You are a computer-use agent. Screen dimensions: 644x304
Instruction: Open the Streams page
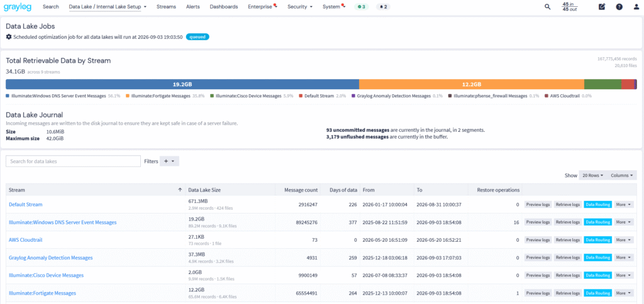[x=166, y=6]
